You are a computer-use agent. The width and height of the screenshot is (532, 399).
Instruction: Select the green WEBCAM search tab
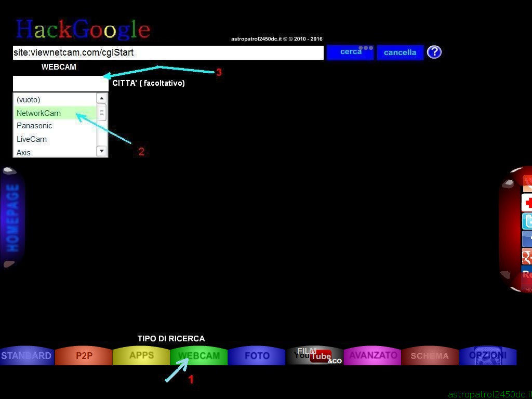tap(199, 355)
